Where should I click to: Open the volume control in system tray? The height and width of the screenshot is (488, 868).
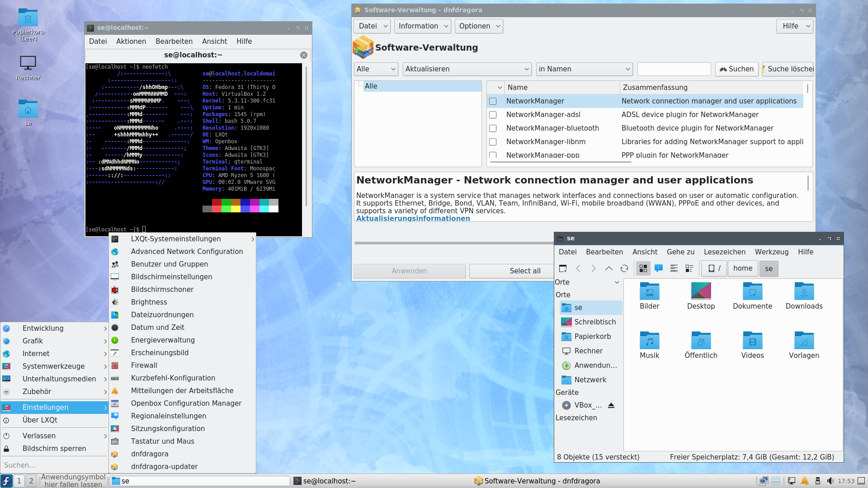point(830,481)
